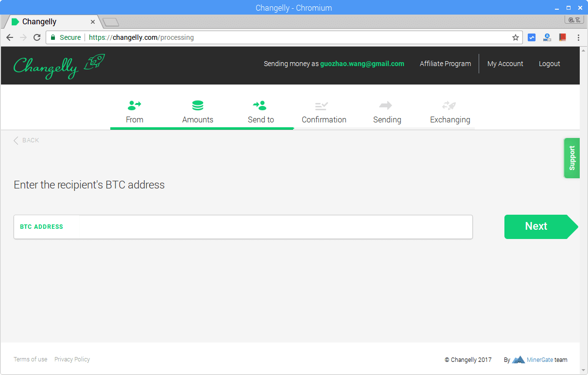Open the Terms of use link
Screen dimensions: 588x375
[31, 359]
